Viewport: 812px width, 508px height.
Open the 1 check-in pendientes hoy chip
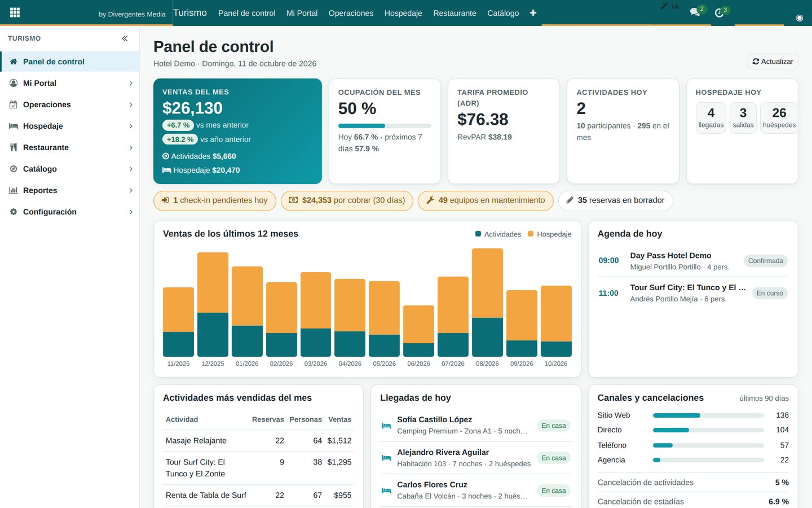pyautogui.click(x=215, y=200)
